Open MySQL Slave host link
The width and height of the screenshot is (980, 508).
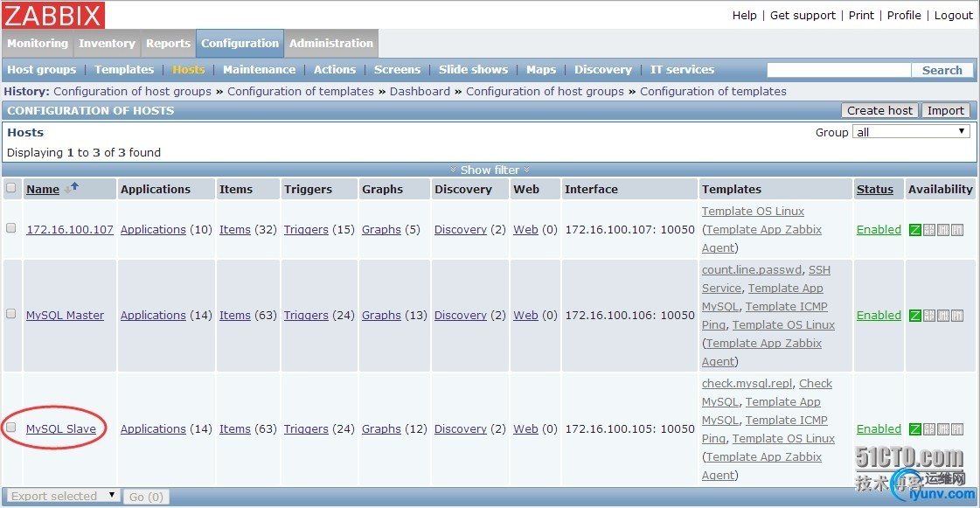(60, 429)
